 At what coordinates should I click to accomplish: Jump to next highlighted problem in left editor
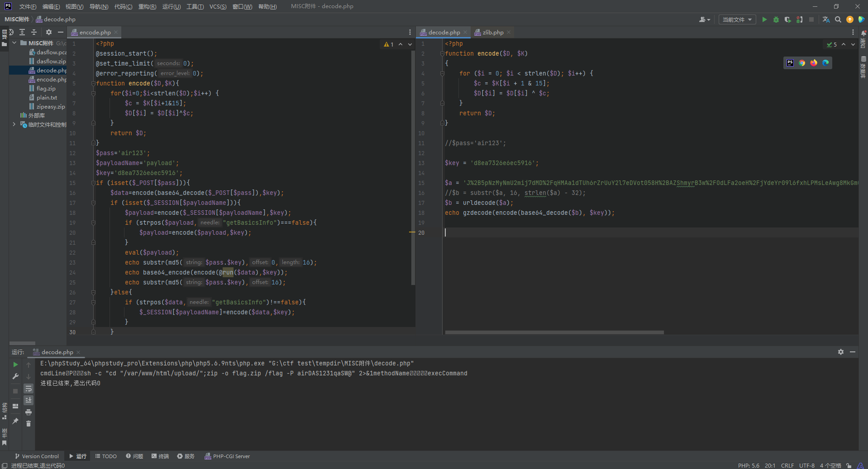pos(410,44)
